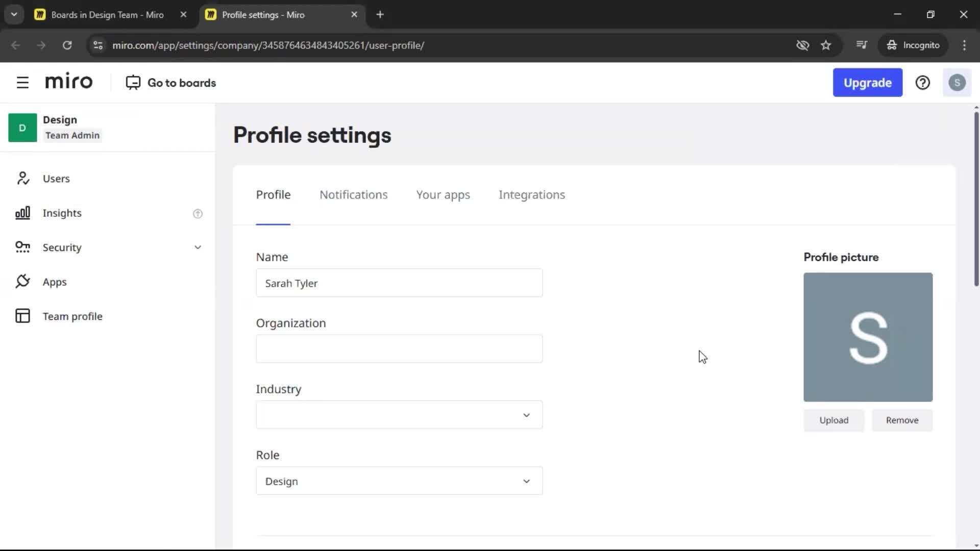Click the page vertical scrollbar

pyautogui.click(x=976, y=199)
